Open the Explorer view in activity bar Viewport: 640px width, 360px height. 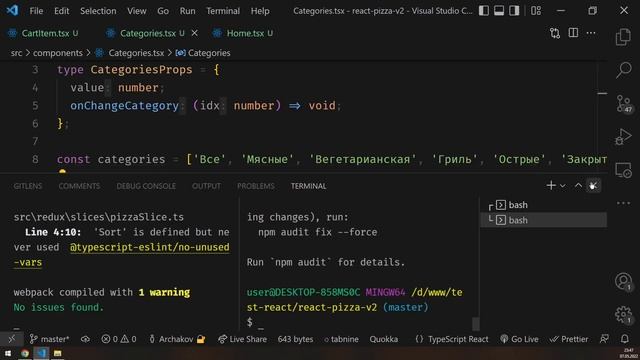(x=623, y=37)
